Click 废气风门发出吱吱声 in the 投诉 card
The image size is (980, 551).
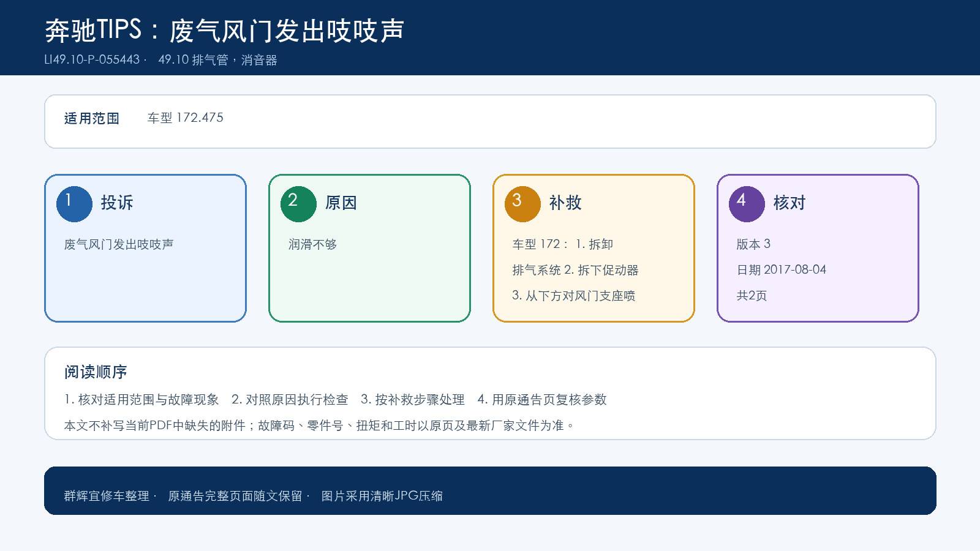[119, 244]
